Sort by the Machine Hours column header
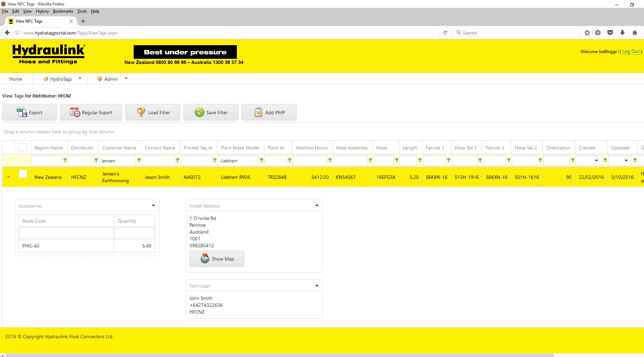The width and height of the screenshot is (644, 357). pos(311,147)
